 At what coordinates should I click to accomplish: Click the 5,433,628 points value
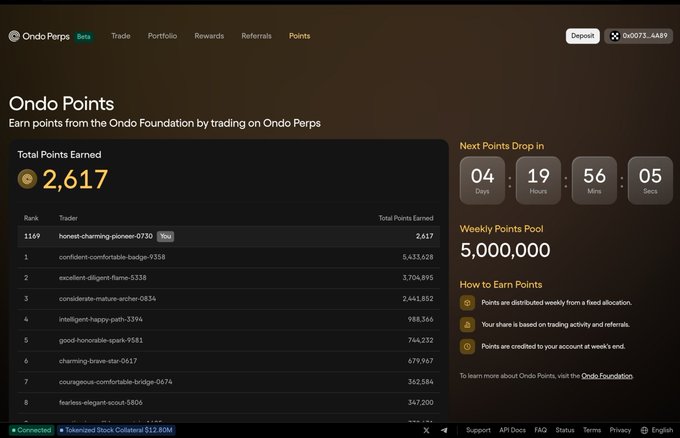(418, 257)
